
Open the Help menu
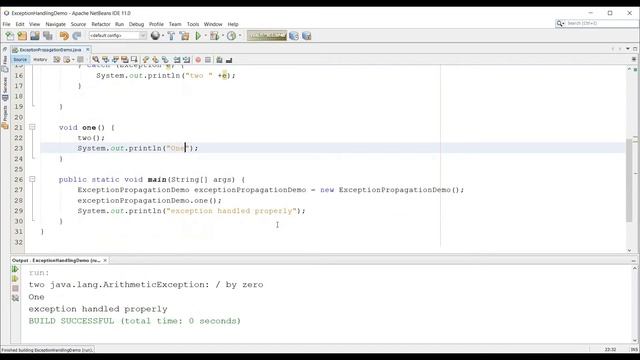233,24
